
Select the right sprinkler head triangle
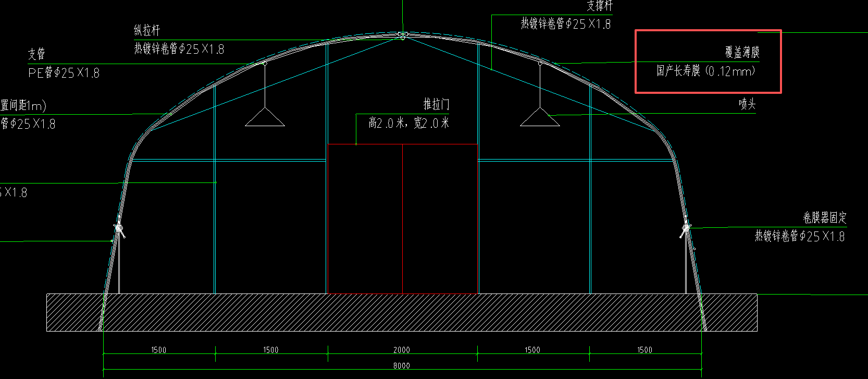540,117
